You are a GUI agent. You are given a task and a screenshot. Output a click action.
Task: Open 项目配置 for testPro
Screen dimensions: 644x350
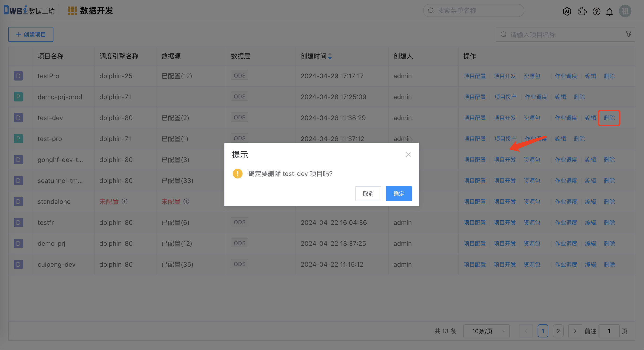click(x=474, y=76)
